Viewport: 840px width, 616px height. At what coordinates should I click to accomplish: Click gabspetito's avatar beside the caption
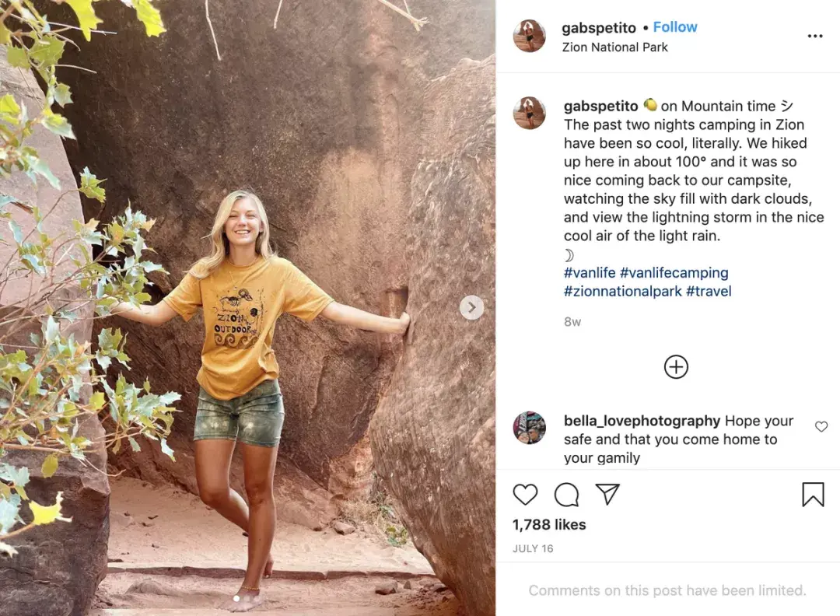(529, 113)
